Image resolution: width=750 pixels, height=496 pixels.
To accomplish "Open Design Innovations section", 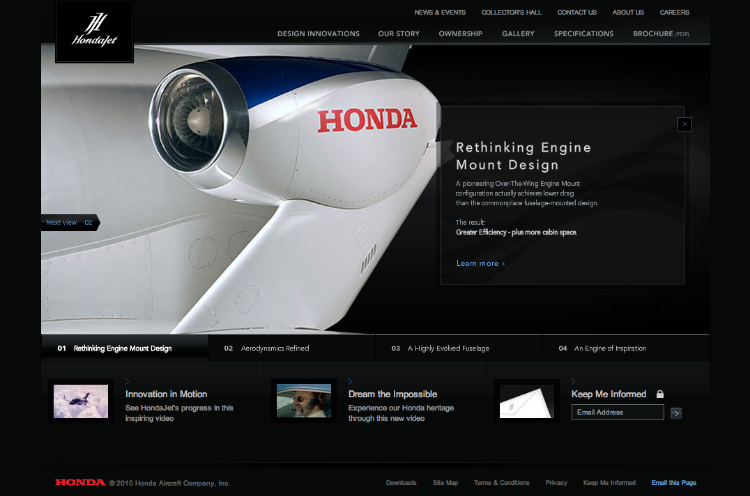I will [x=318, y=33].
